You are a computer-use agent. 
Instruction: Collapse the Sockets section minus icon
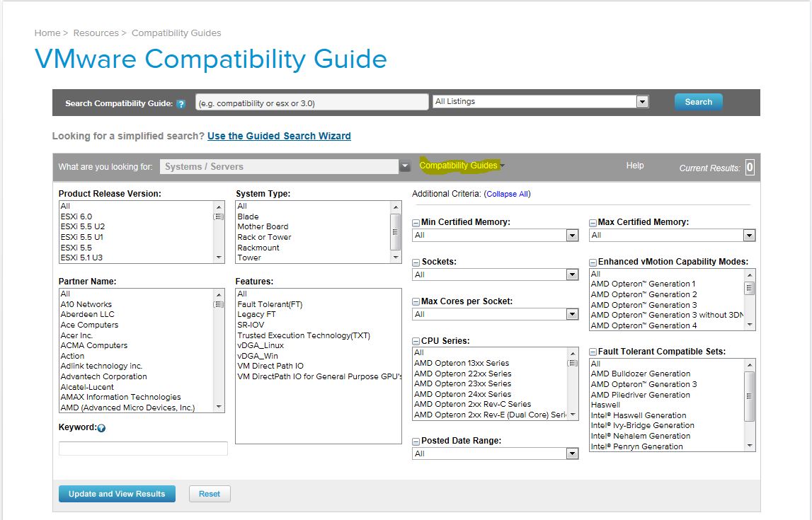point(415,262)
